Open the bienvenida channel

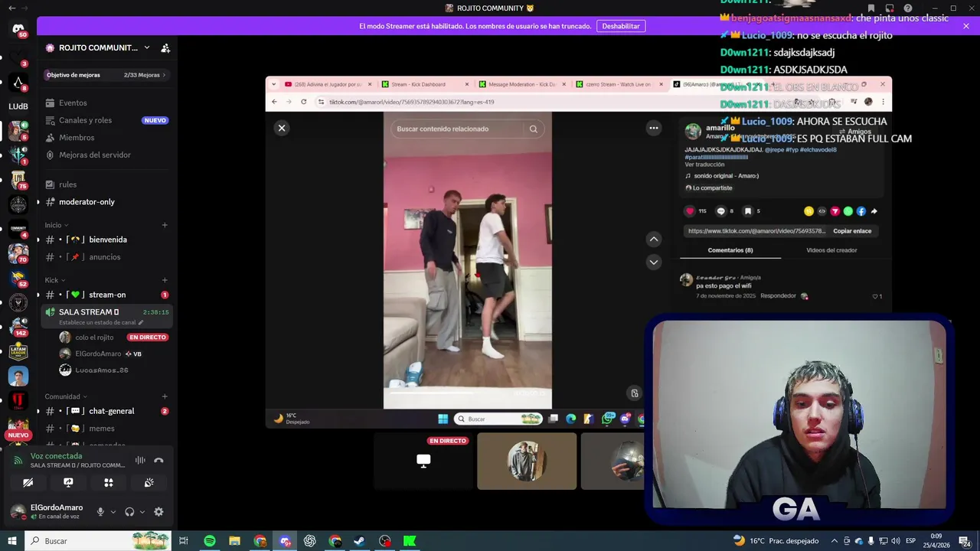tap(107, 240)
